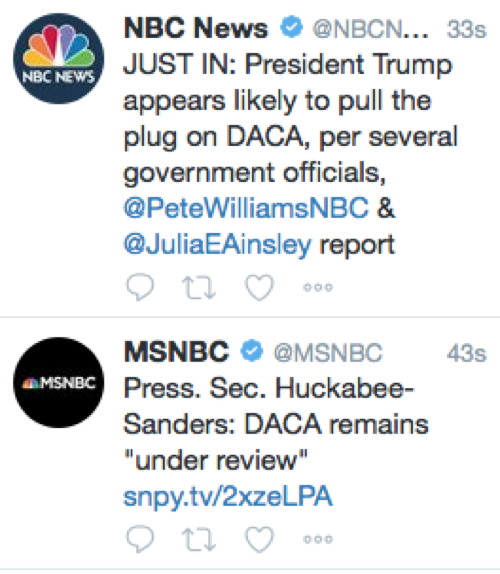Open the @PeteWilliamsNBC mention
Image resolution: width=500 pixels, height=574 pixels.
tap(246, 208)
